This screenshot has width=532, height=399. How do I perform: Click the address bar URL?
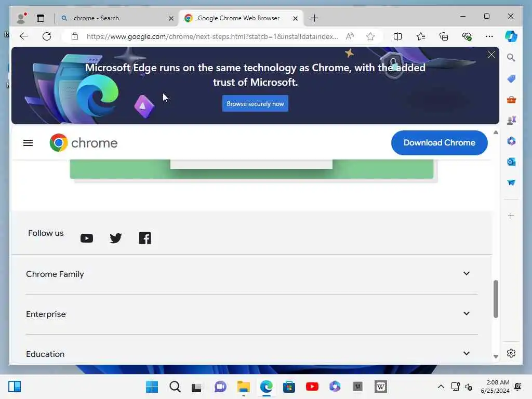212,36
